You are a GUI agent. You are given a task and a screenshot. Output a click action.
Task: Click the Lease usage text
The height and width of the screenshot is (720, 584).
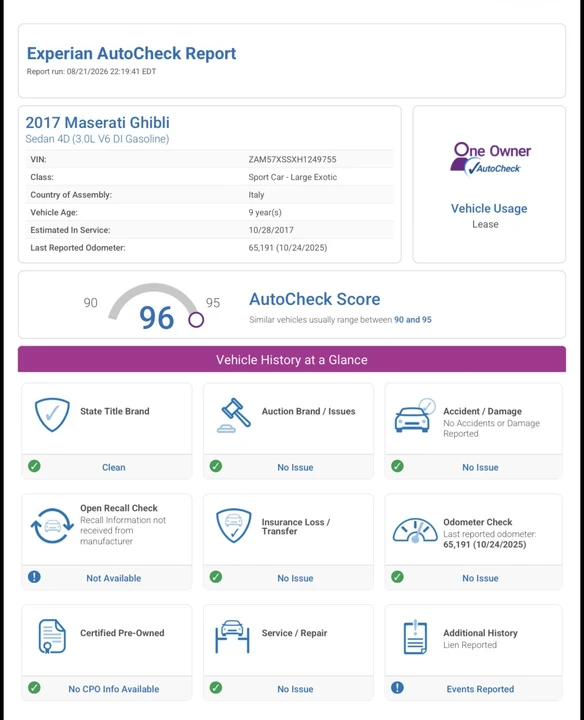pos(485,224)
